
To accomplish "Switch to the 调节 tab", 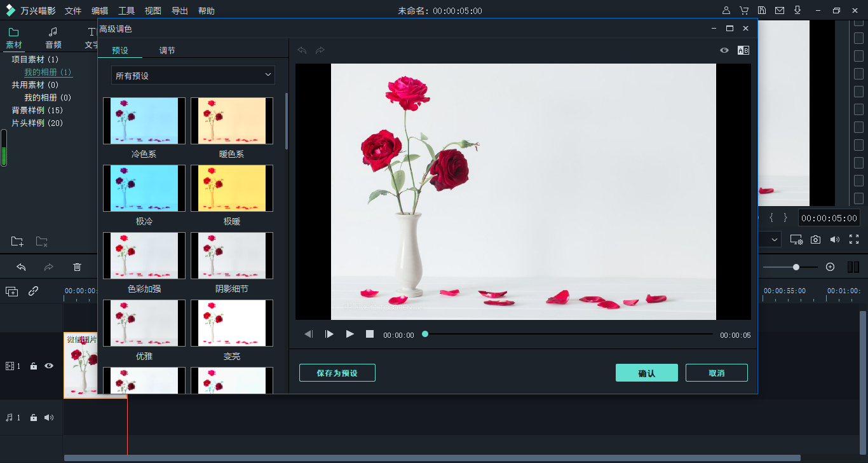I will coord(167,50).
